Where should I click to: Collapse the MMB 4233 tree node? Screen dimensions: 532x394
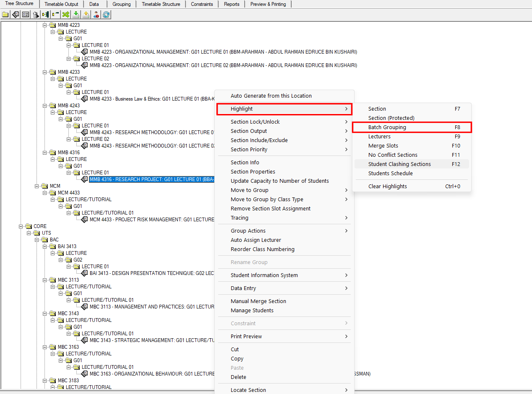(45, 72)
